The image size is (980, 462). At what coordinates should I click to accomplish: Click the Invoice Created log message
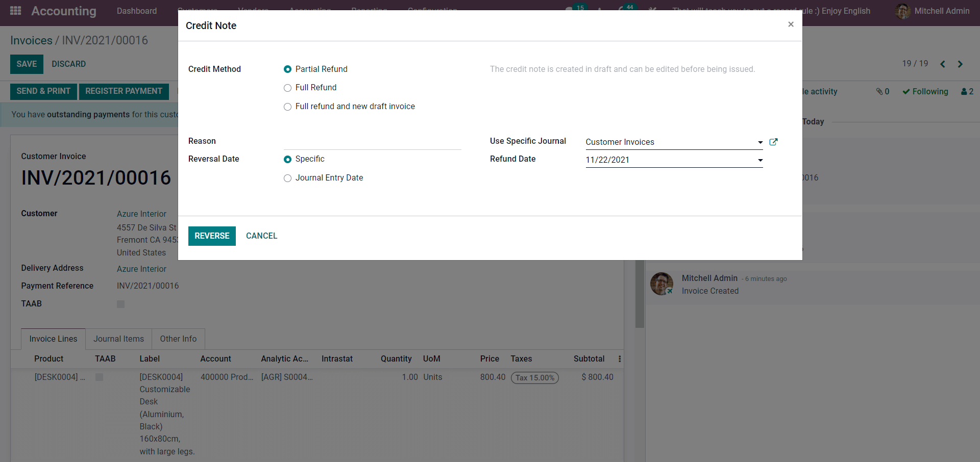[710, 291]
